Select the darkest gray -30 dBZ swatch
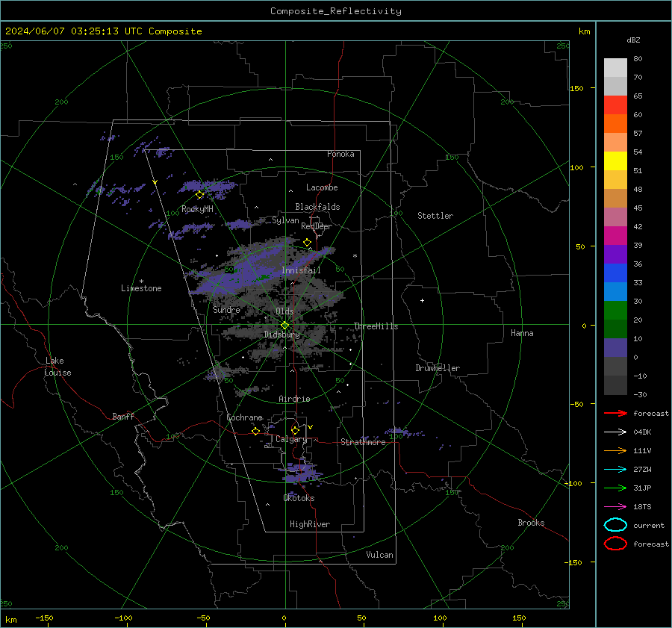 coord(615,385)
